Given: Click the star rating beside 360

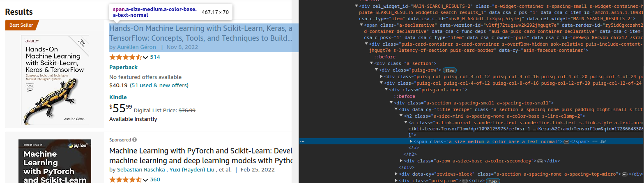Looking at the screenshot, I should tap(125, 180).
